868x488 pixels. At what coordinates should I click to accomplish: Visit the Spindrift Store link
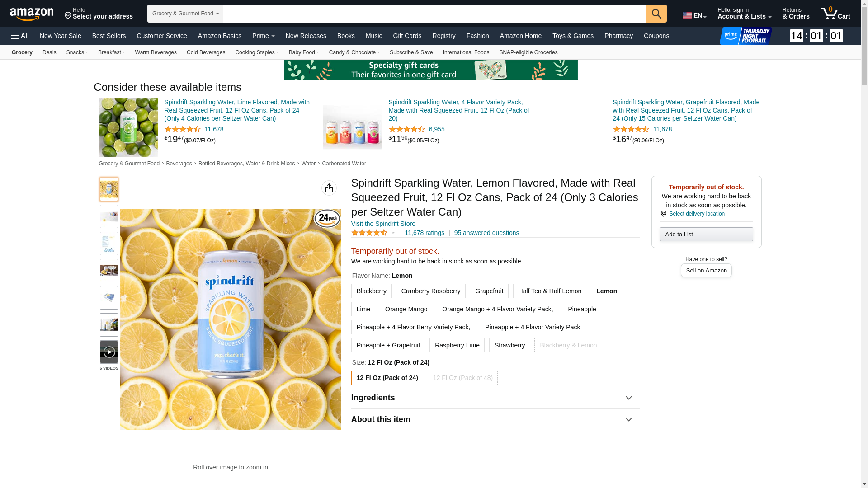(383, 224)
